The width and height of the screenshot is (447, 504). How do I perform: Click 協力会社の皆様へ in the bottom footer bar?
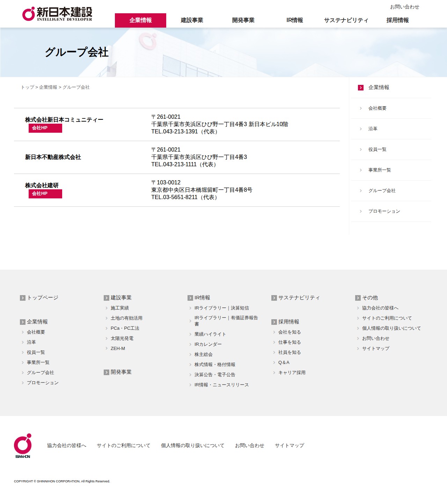67,446
